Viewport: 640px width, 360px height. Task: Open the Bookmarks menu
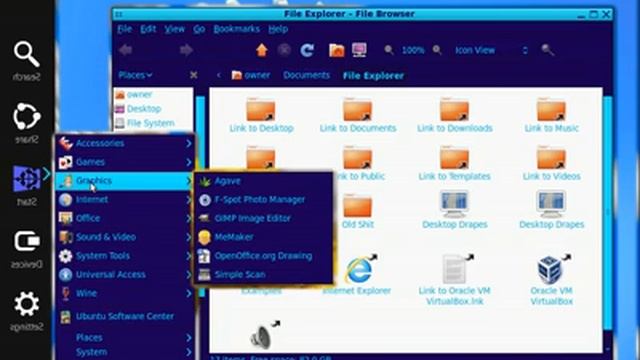pyautogui.click(x=236, y=29)
